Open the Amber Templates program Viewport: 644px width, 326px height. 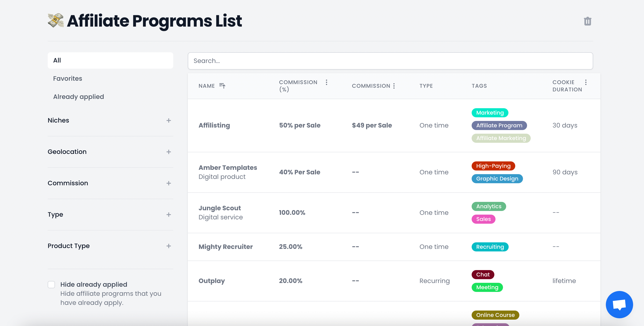click(228, 168)
